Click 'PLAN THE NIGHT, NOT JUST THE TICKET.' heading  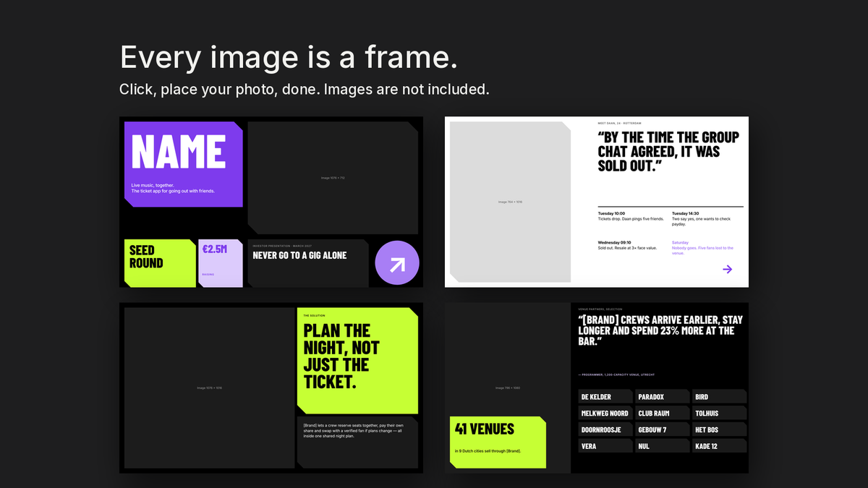coord(341,356)
